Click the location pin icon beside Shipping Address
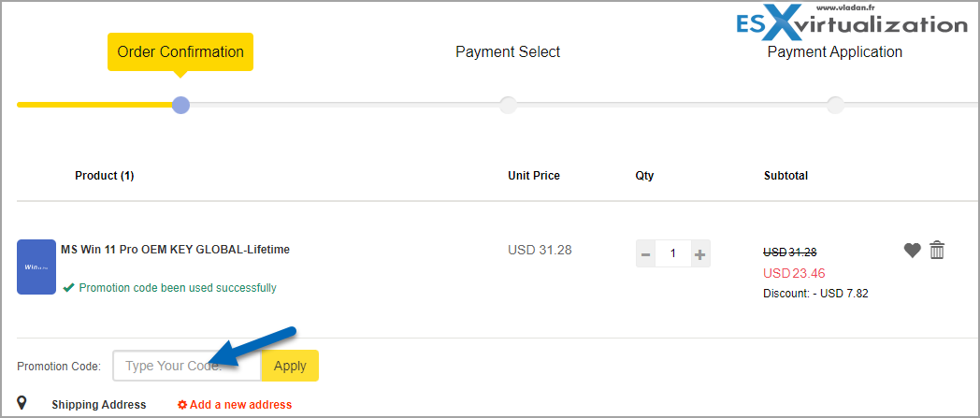 22,403
